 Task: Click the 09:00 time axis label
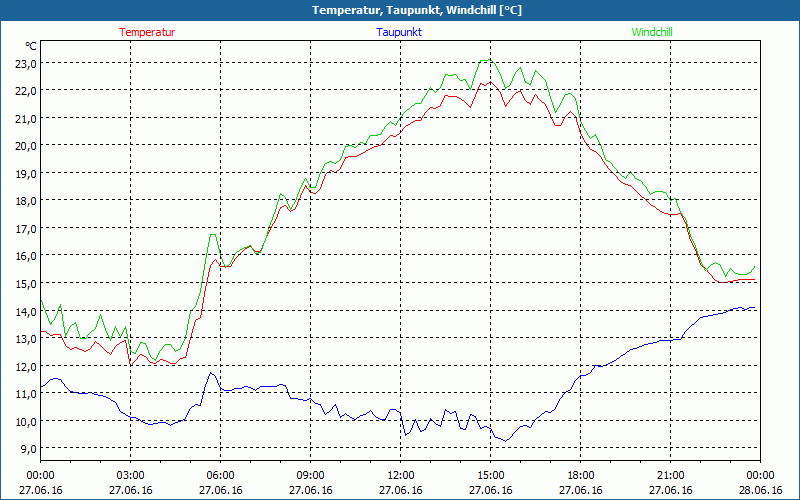(310, 476)
